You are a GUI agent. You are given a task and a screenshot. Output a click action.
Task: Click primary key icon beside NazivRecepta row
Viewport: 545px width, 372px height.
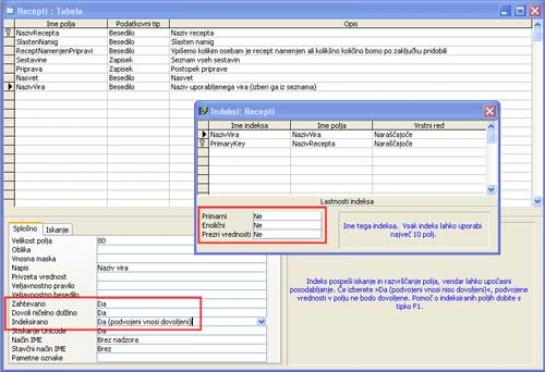(9, 33)
